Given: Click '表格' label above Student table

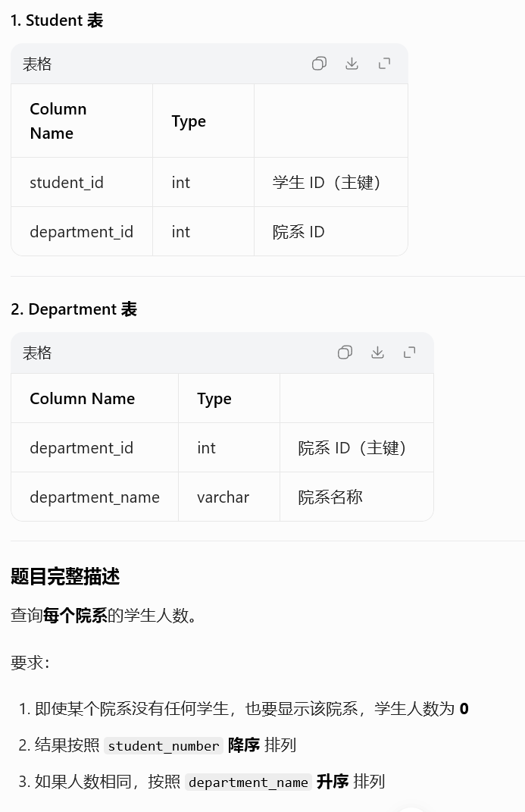Looking at the screenshot, I should pyautogui.click(x=37, y=64).
